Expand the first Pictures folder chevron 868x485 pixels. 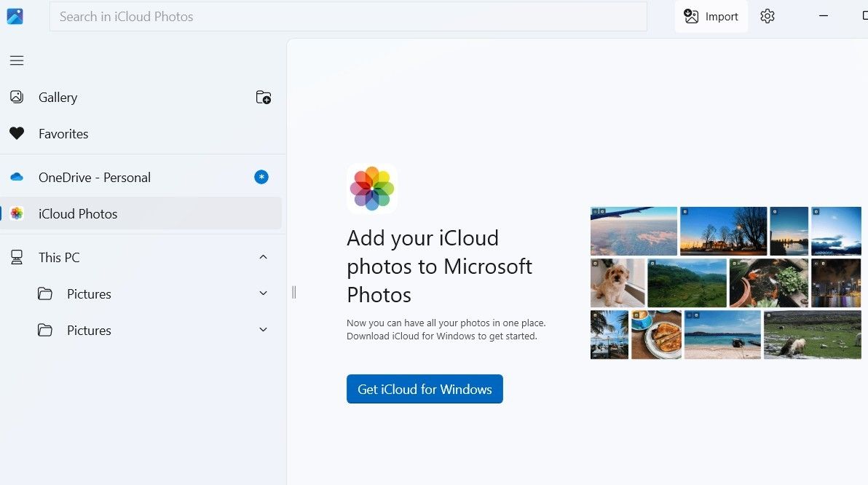click(264, 293)
